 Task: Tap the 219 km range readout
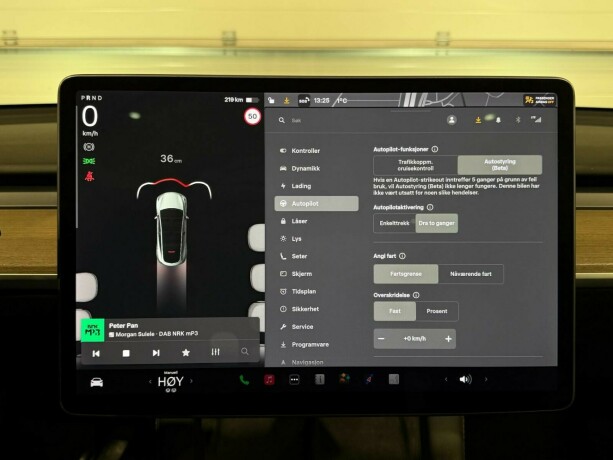pyautogui.click(x=234, y=100)
